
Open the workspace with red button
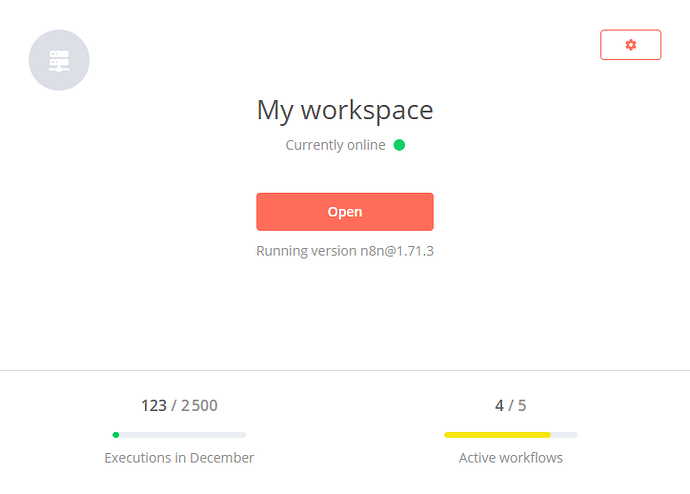[x=345, y=212]
